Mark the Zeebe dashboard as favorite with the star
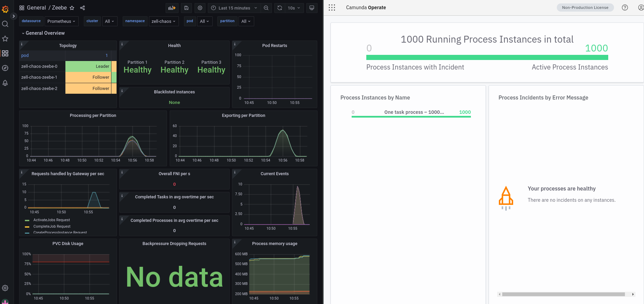The height and width of the screenshot is (304, 644). click(72, 8)
